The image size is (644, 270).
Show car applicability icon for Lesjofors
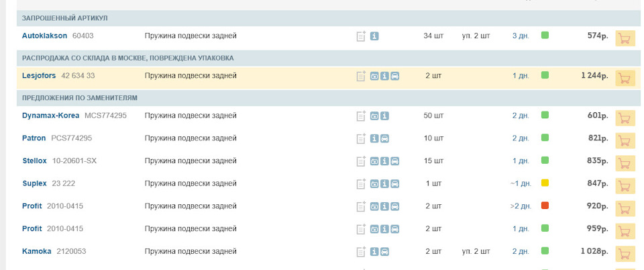pos(394,76)
